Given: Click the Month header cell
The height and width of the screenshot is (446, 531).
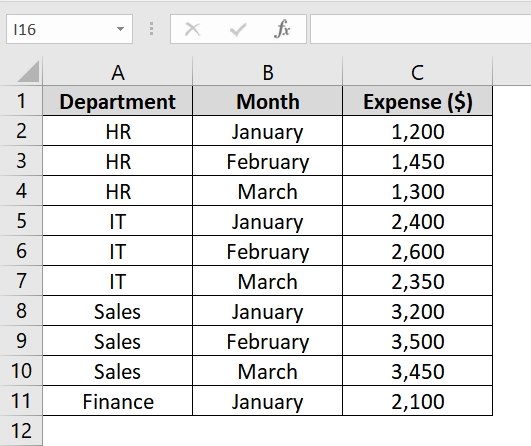Looking at the screenshot, I should (268, 101).
